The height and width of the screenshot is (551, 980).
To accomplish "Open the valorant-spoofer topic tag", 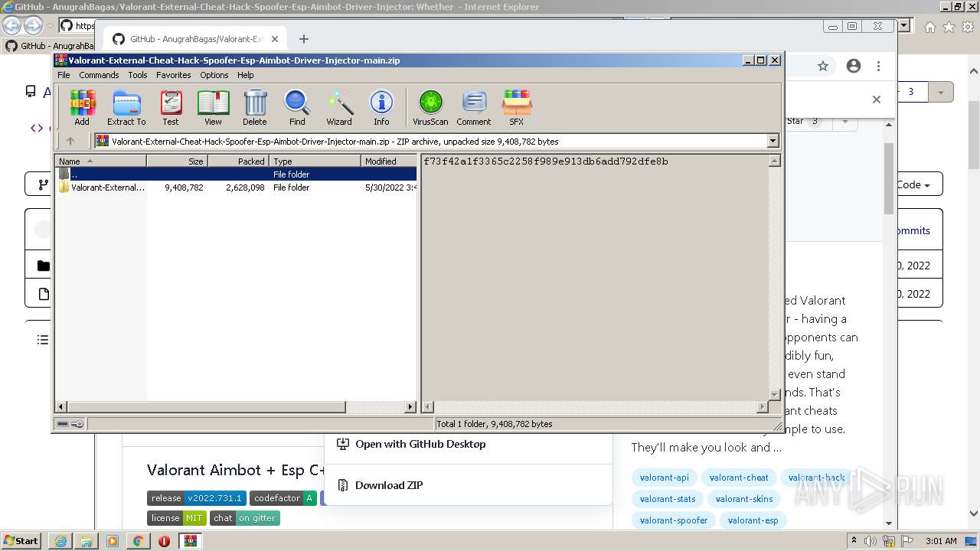I will coord(673,520).
